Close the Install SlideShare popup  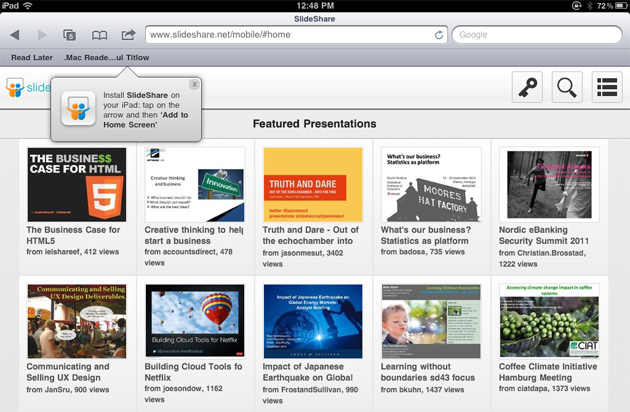[194, 84]
